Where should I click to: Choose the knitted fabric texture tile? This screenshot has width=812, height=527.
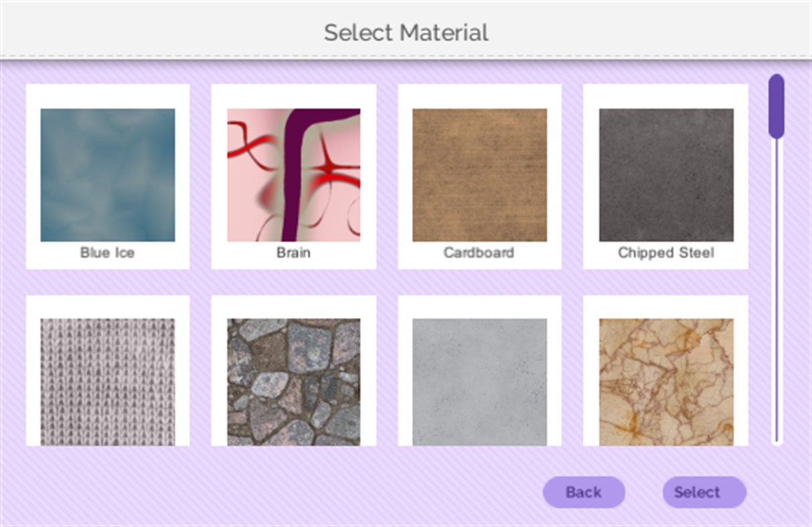click(x=108, y=382)
